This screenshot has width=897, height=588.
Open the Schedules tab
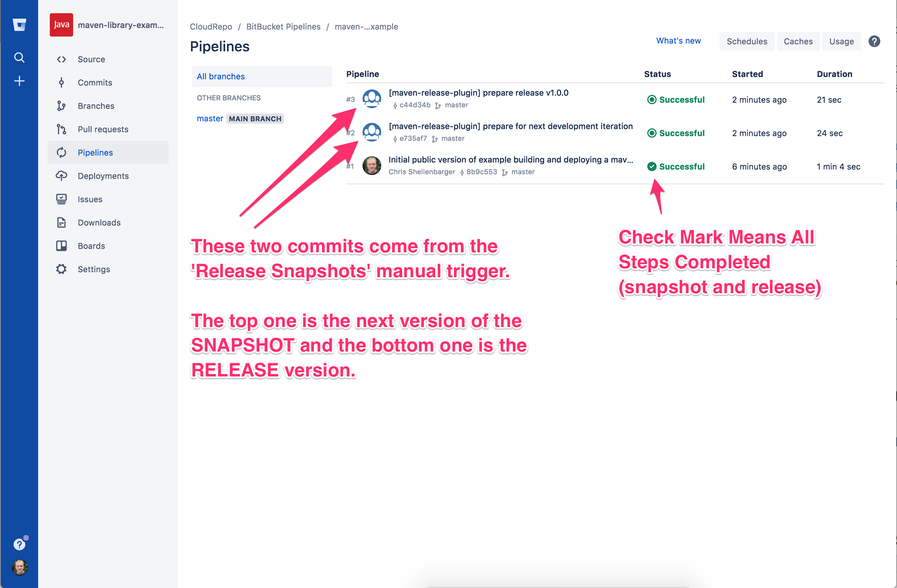pos(747,41)
